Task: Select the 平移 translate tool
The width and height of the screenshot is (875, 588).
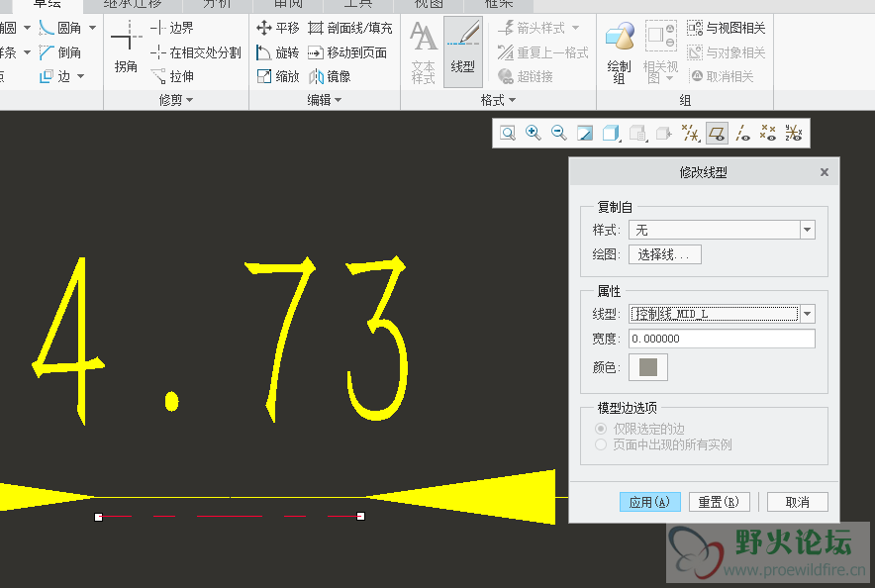Action: pos(277,28)
